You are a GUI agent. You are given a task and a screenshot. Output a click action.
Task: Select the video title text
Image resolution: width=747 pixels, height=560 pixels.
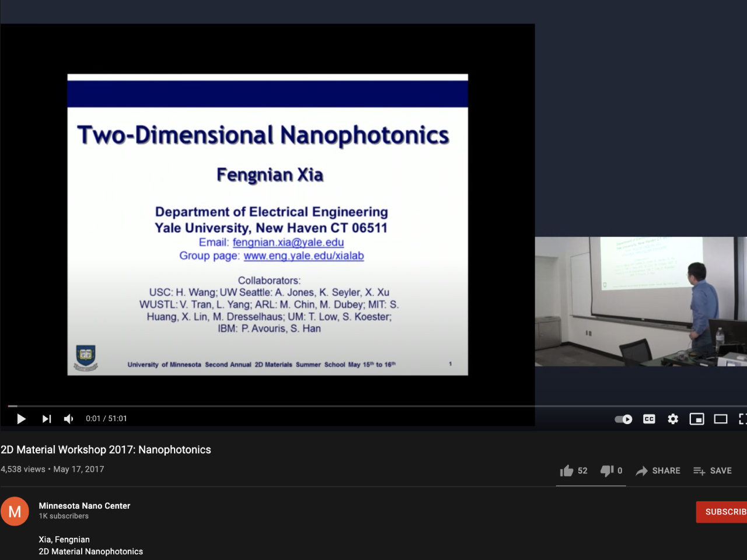coord(106,450)
